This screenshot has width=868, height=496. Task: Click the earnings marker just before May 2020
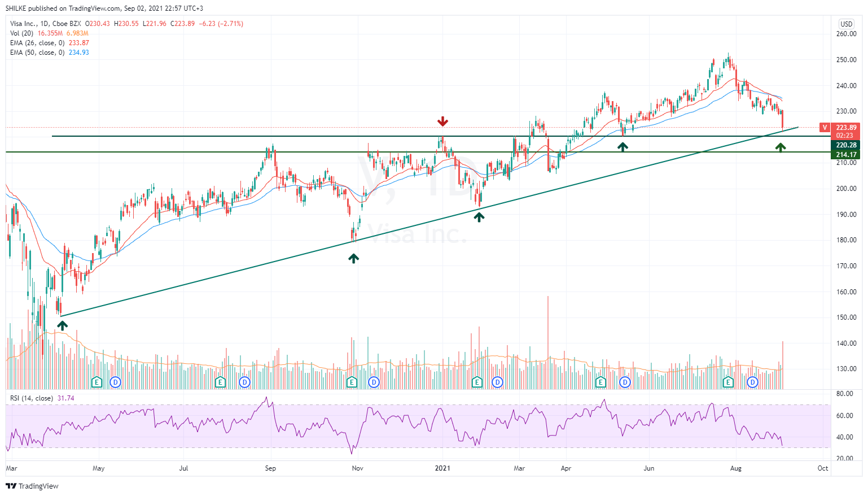click(97, 382)
